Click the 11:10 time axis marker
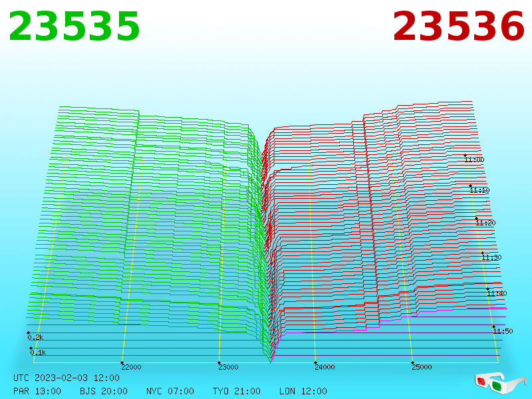The height and width of the screenshot is (399, 532). (479, 190)
